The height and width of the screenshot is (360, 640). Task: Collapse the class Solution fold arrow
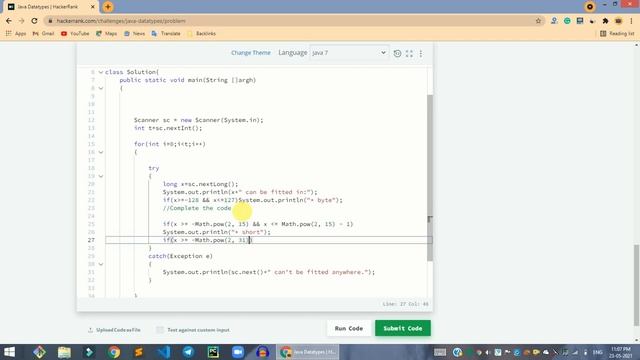click(101, 72)
